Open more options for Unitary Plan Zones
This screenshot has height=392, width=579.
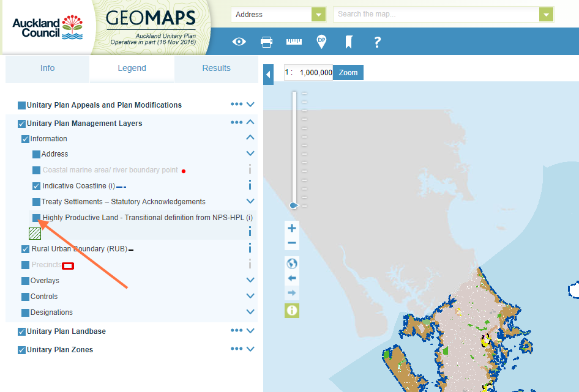(x=236, y=349)
